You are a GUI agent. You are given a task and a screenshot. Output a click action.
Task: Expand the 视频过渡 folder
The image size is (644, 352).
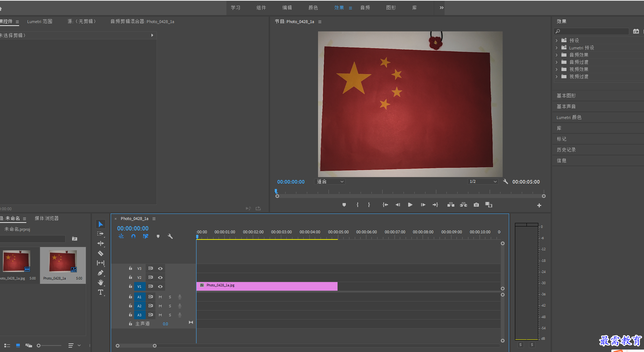[557, 76]
